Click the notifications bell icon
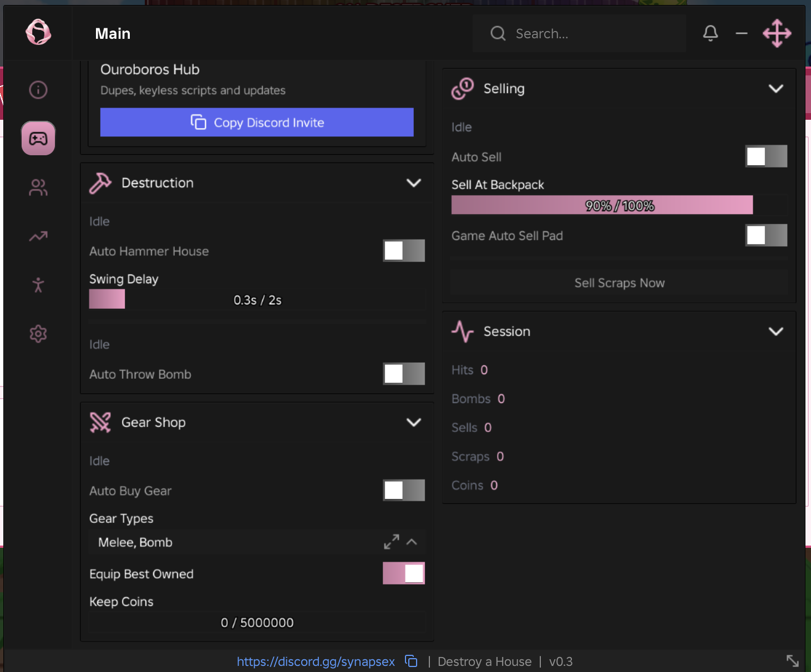 (x=711, y=33)
